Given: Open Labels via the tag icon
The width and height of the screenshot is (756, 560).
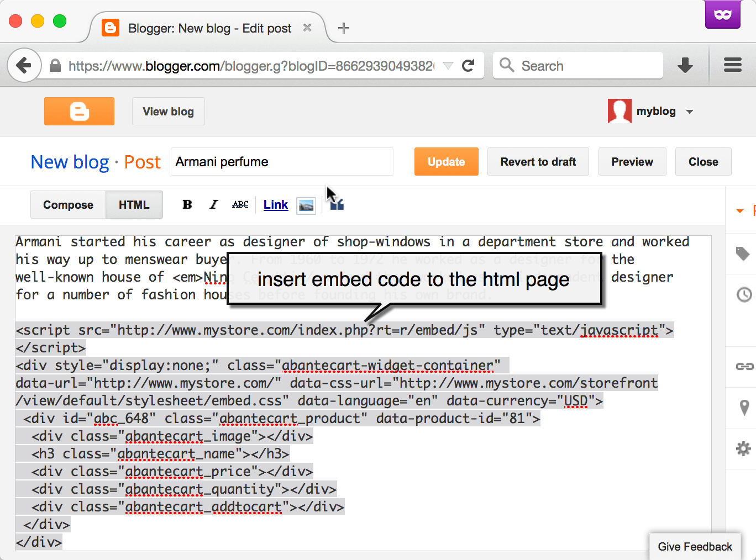Looking at the screenshot, I should (x=743, y=253).
